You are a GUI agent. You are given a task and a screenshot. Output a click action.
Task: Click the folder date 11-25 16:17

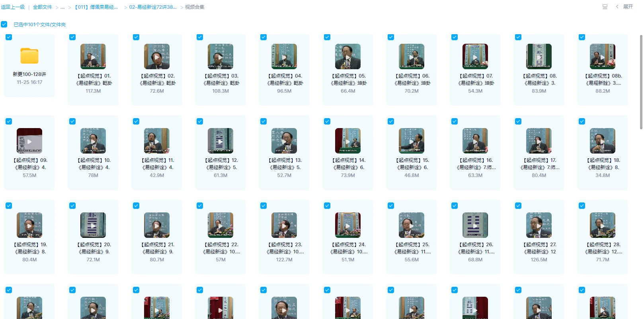29,82
